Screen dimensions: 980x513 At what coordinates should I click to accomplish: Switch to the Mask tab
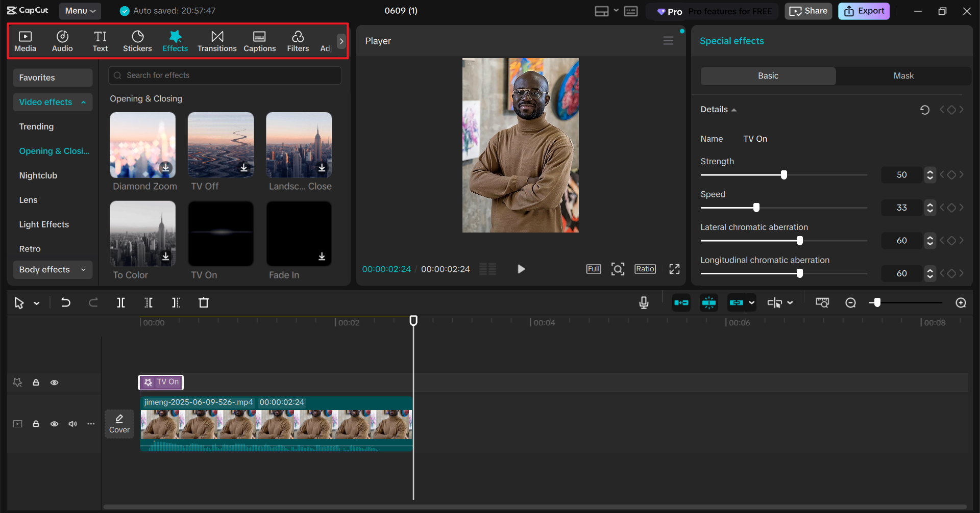903,75
